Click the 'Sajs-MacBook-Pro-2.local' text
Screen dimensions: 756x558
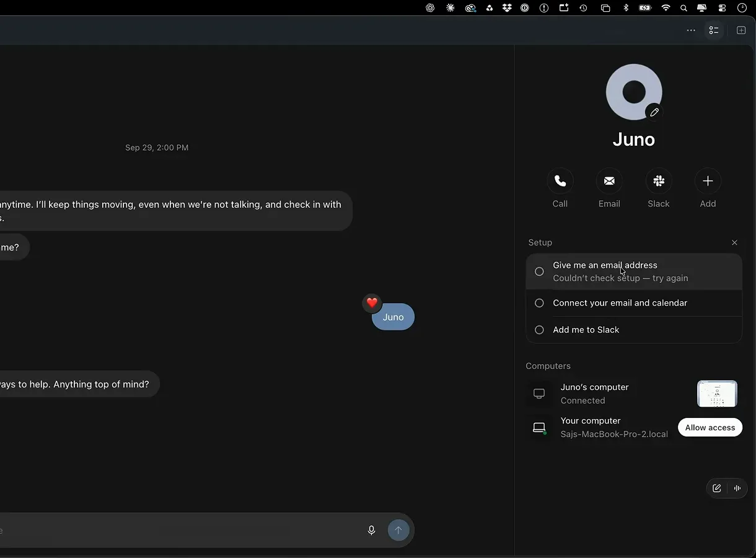[x=614, y=434]
